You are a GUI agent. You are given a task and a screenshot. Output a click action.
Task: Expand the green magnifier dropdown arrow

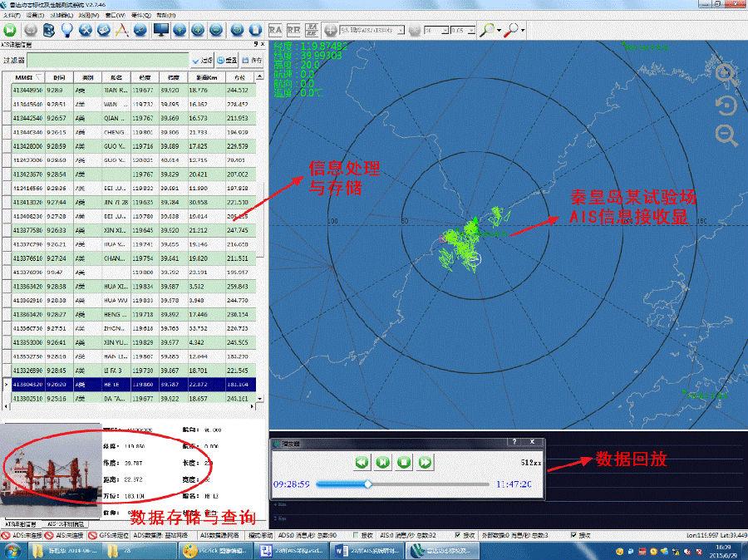coord(499,31)
